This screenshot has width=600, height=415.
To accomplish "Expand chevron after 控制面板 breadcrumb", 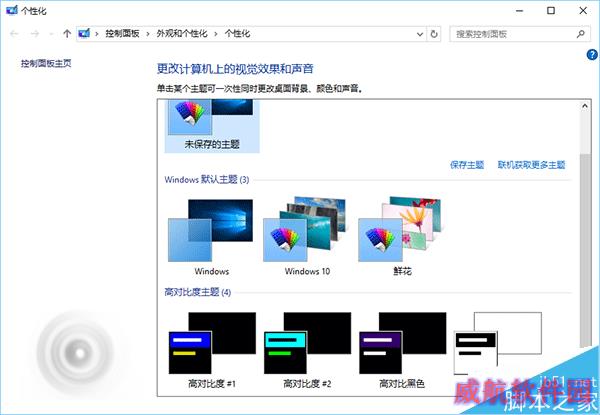I will tap(148, 34).
